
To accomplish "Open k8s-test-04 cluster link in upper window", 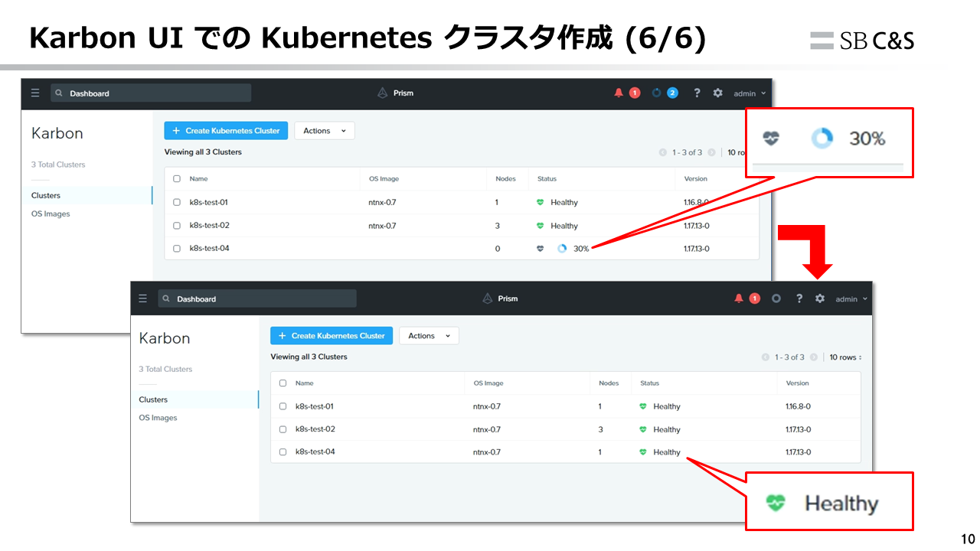I will pos(210,249).
